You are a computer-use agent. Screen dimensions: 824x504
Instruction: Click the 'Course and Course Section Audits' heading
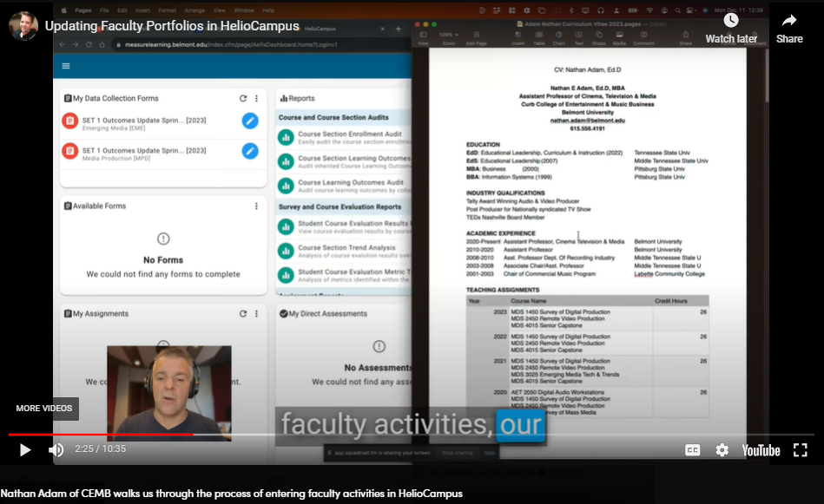point(333,118)
